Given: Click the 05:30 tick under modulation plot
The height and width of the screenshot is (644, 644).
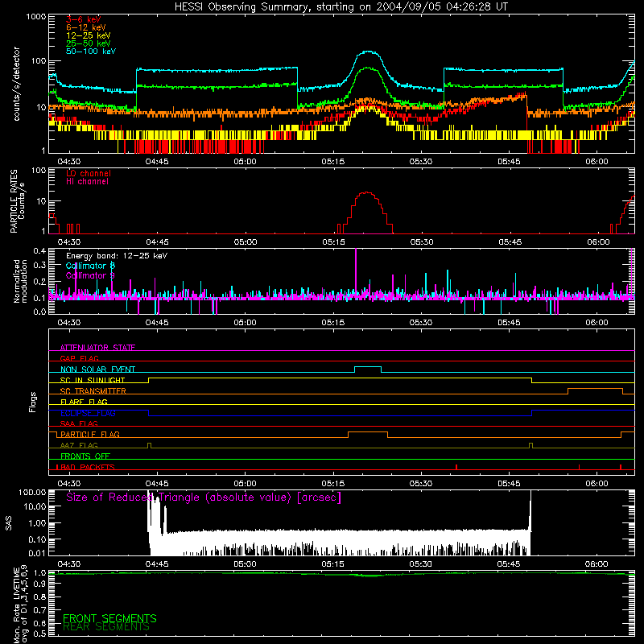Looking at the screenshot, I should [421, 323].
